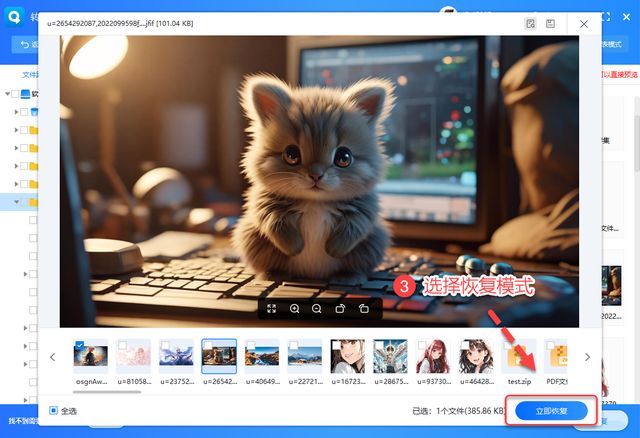The height and width of the screenshot is (438, 640).
Task: Open the osgnAw... thumbnail image
Action: [x=91, y=356]
